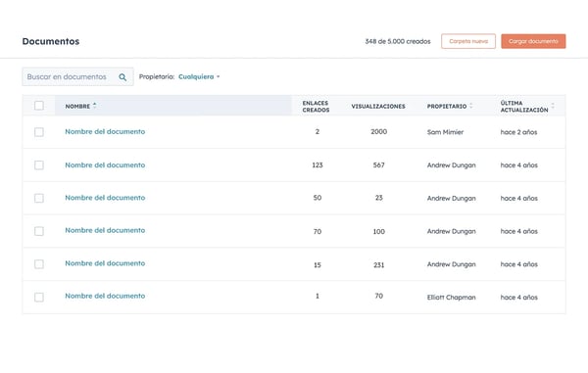
Task: Select checkbox in row with 15 links
Action: tap(39, 264)
